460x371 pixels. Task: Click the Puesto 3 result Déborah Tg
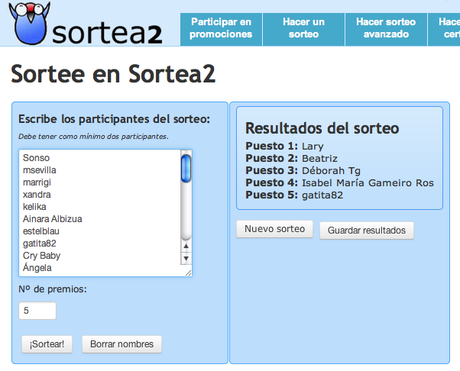point(331,171)
